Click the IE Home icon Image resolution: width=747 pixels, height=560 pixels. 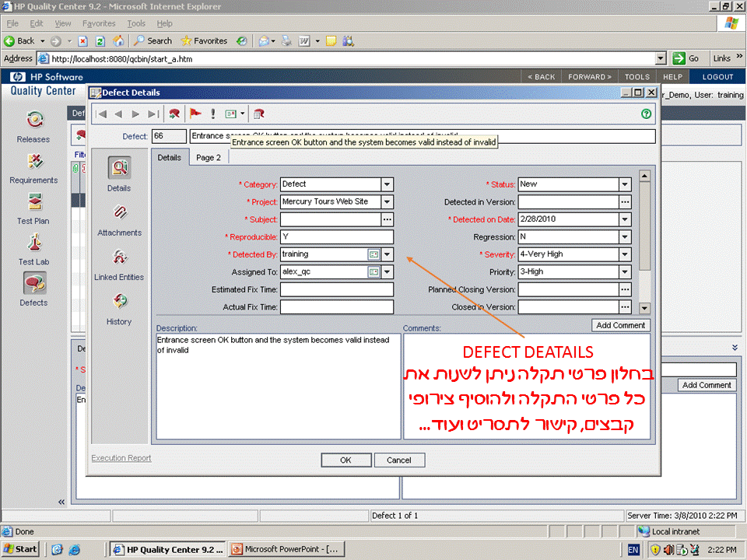(118, 41)
